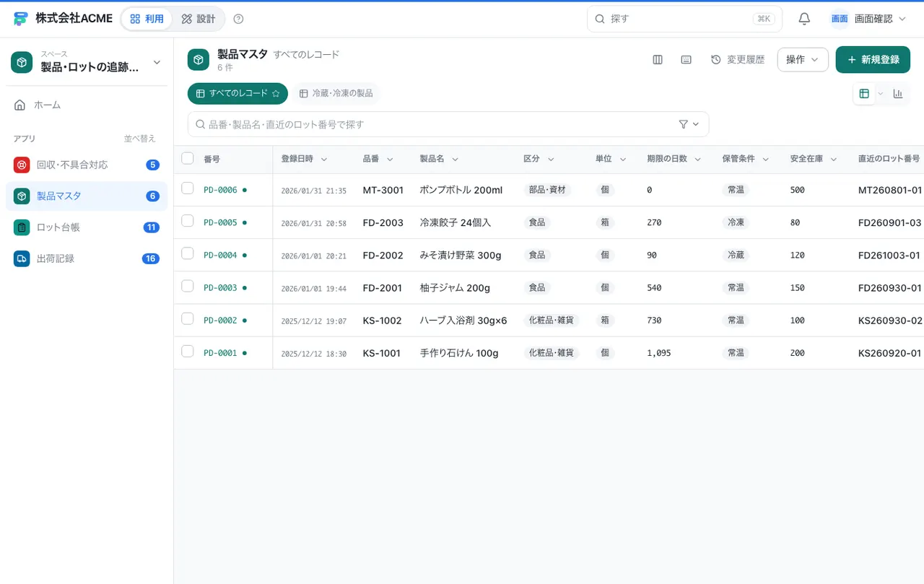924x584 pixels.
Task: Click the 並べ替え link in sidebar
Action: click(x=140, y=139)
